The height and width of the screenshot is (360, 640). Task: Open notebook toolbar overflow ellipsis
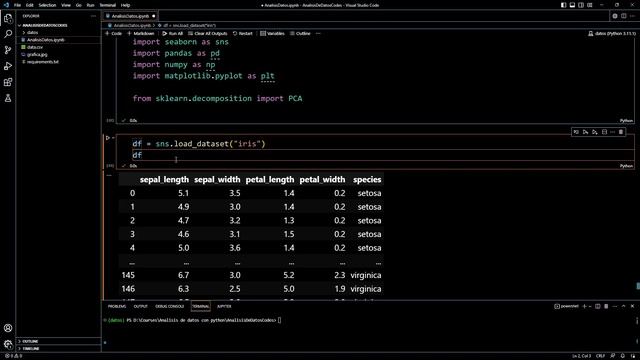[x=318, y=33]
